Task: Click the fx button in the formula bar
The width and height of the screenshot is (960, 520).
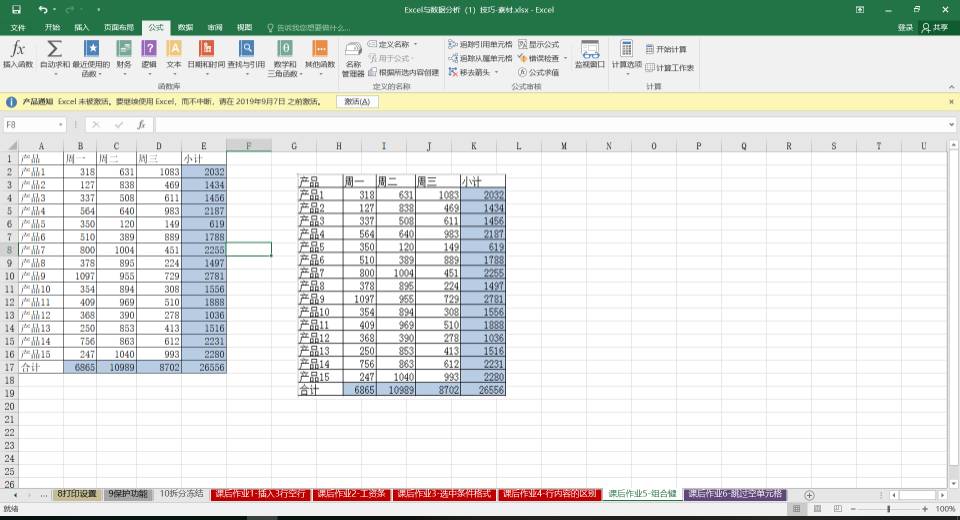Action: click(x=141, y=124)
